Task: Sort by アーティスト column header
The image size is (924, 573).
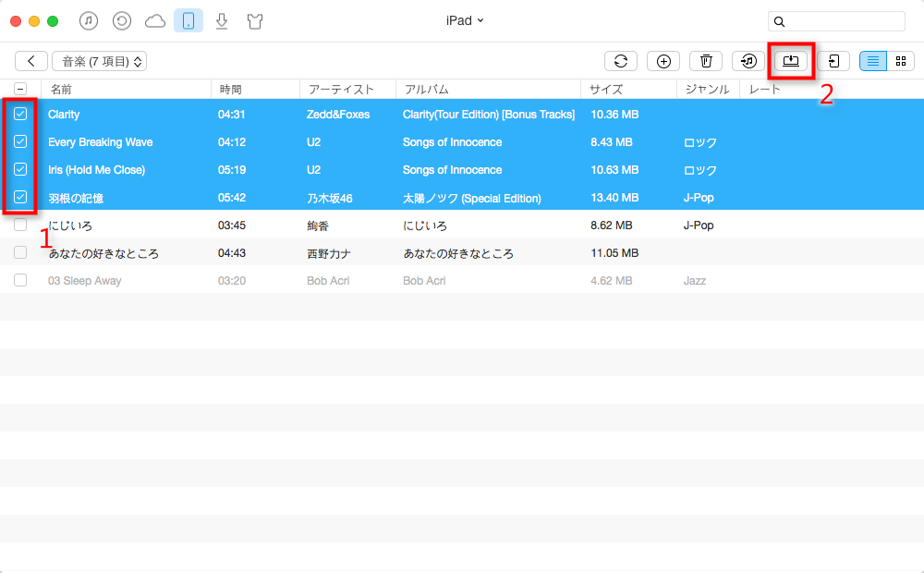Action: (341, 90)
